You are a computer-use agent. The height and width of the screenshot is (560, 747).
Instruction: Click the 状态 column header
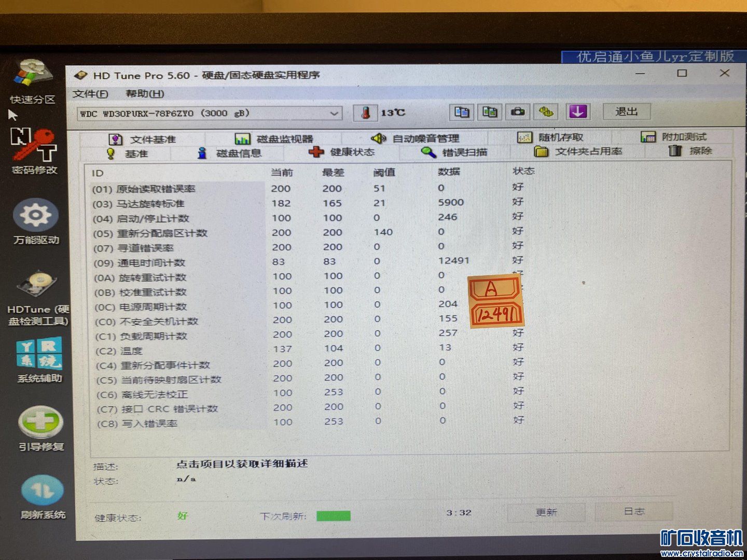[523, 171]
